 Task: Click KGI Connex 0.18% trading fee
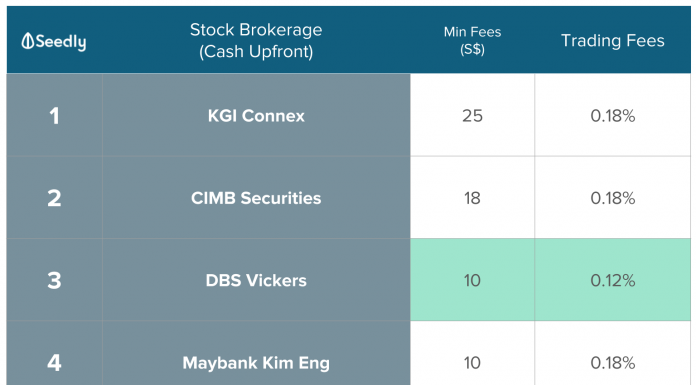tap(613, 115)
